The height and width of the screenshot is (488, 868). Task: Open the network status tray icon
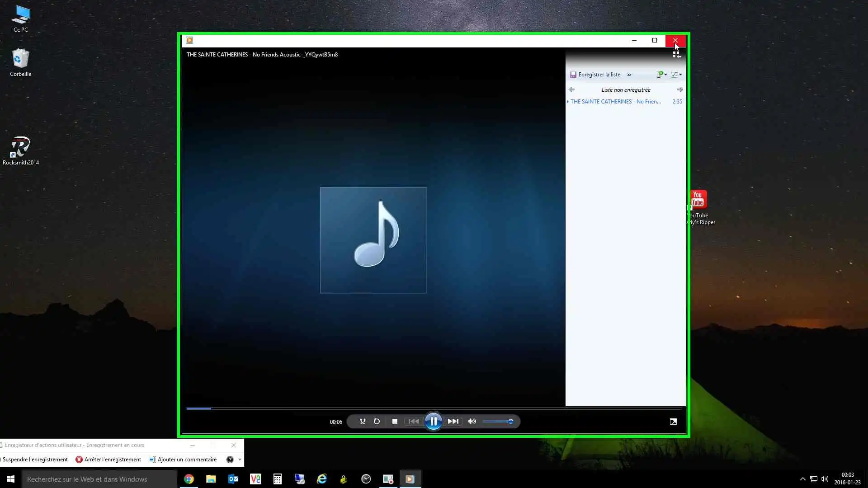pyautogui.click(x=813, y=479)
